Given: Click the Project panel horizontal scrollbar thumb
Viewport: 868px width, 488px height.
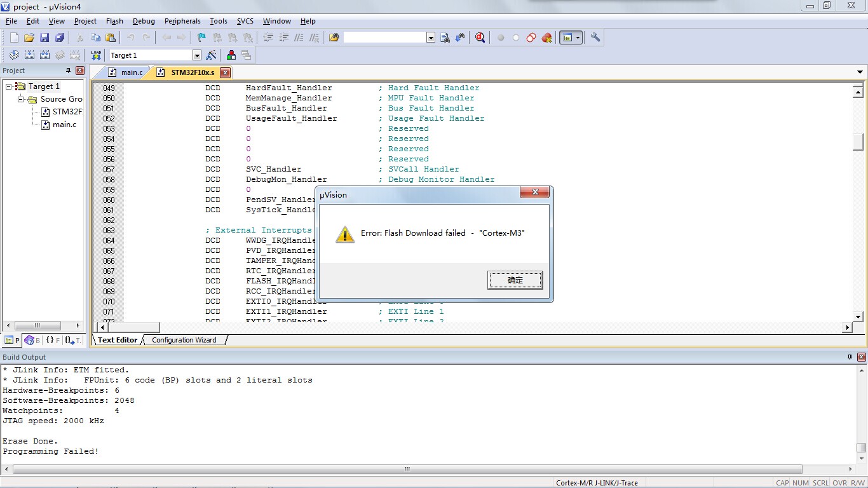Looking at the screenshot, I should pos(37,325).
